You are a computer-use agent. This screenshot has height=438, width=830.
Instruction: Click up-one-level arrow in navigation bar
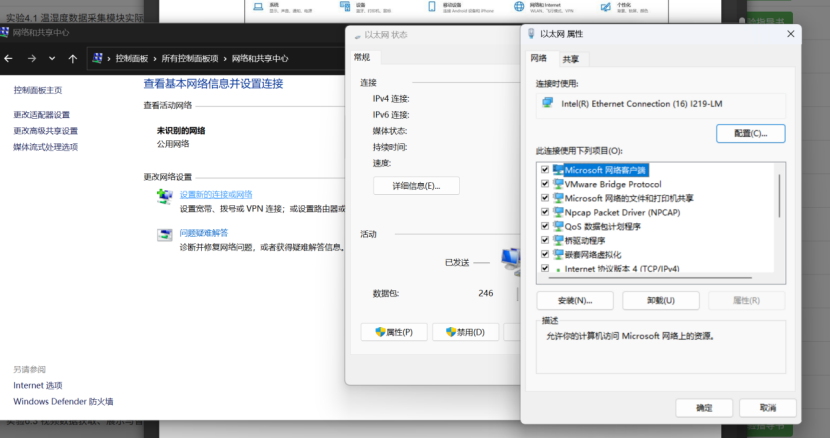73,58
